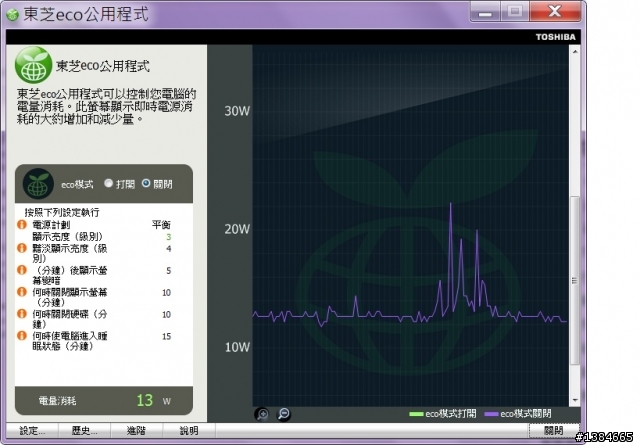Click the title bar eco app icon

click(13, 16)
